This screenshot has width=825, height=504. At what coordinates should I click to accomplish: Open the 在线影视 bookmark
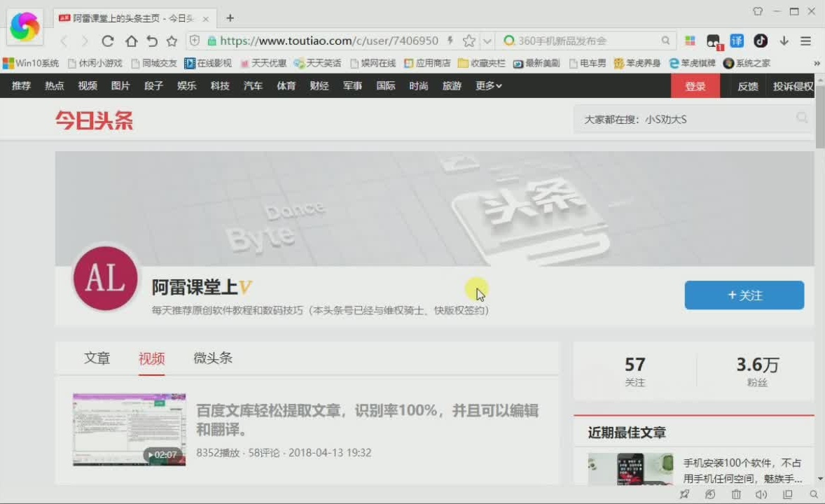[208, 63]
